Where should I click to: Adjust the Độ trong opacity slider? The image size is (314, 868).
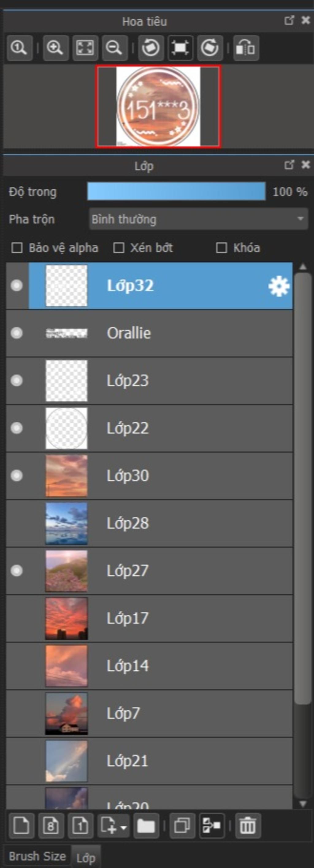176,191
